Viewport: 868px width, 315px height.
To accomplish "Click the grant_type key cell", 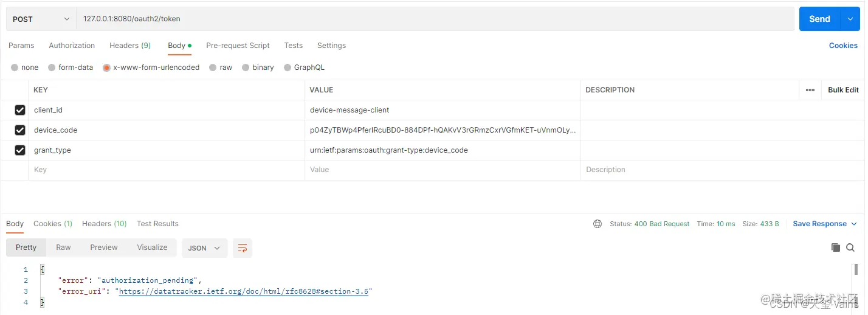I will (x=166, y=150).
